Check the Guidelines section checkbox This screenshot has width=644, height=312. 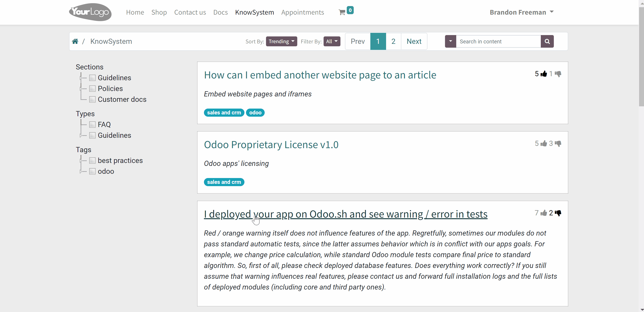[x=92, y=78]
